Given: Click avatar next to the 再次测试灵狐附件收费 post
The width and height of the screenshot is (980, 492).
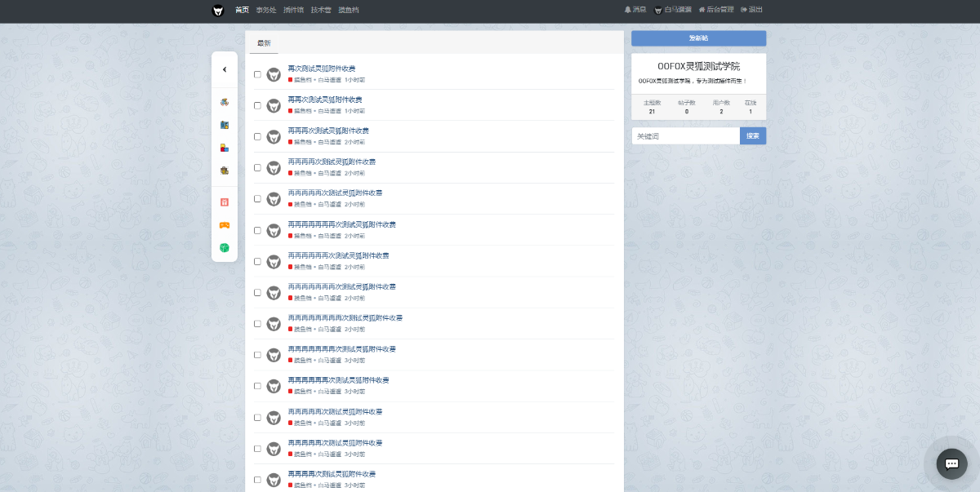Looking at the screenshot, I should click(x=274, y=74).
